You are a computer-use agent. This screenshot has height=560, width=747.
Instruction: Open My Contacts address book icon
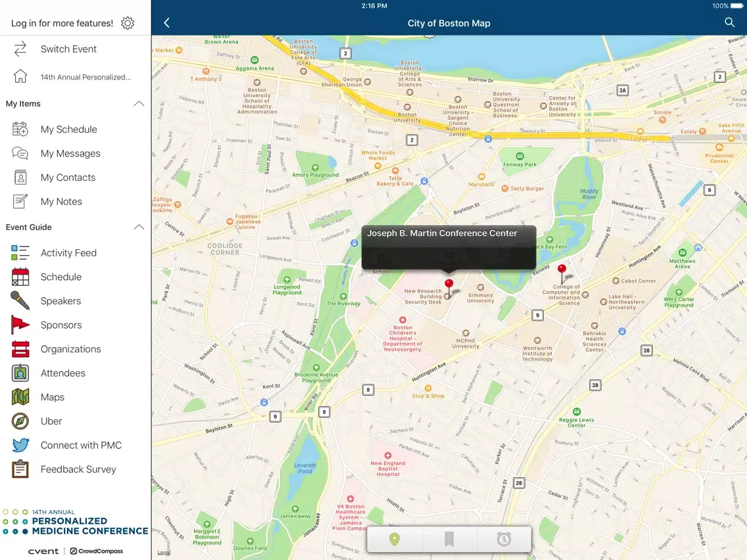(x=20, y=177)
